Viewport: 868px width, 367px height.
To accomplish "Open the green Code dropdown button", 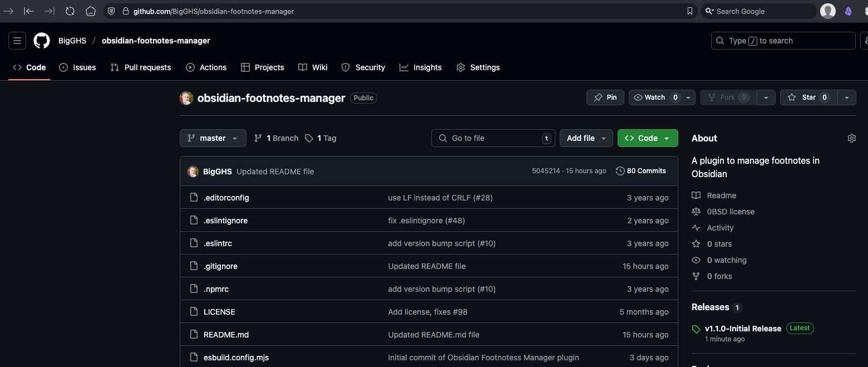I will pyautogui.click(x=648, y=138).
